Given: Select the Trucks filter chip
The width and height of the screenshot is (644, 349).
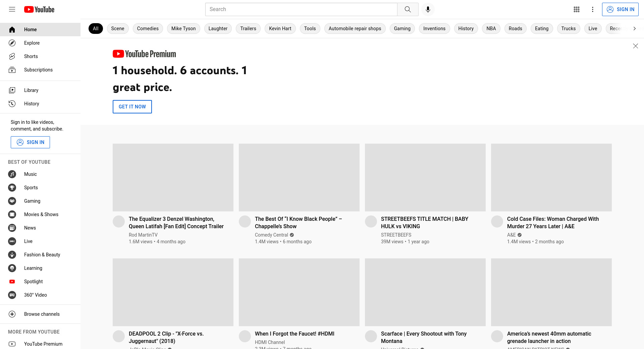Looking at the screenshot, I should pyautogui.click(x=569, y=29).
